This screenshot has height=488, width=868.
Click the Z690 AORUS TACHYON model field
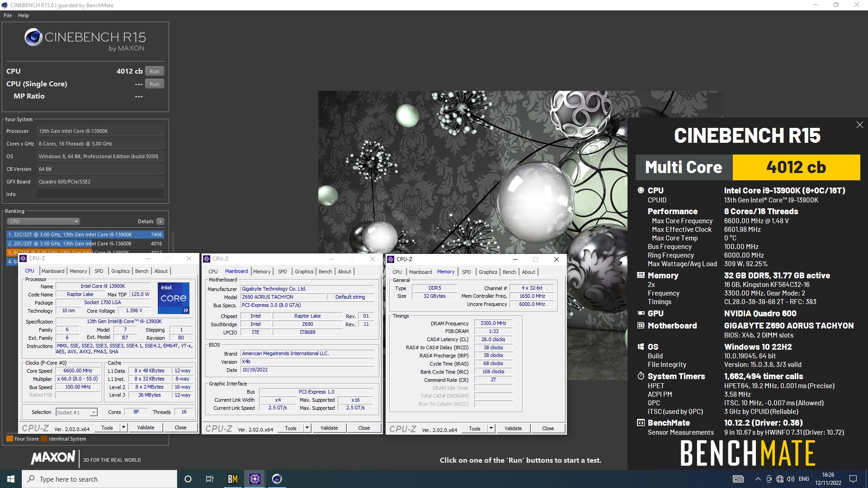pos(283,297)
